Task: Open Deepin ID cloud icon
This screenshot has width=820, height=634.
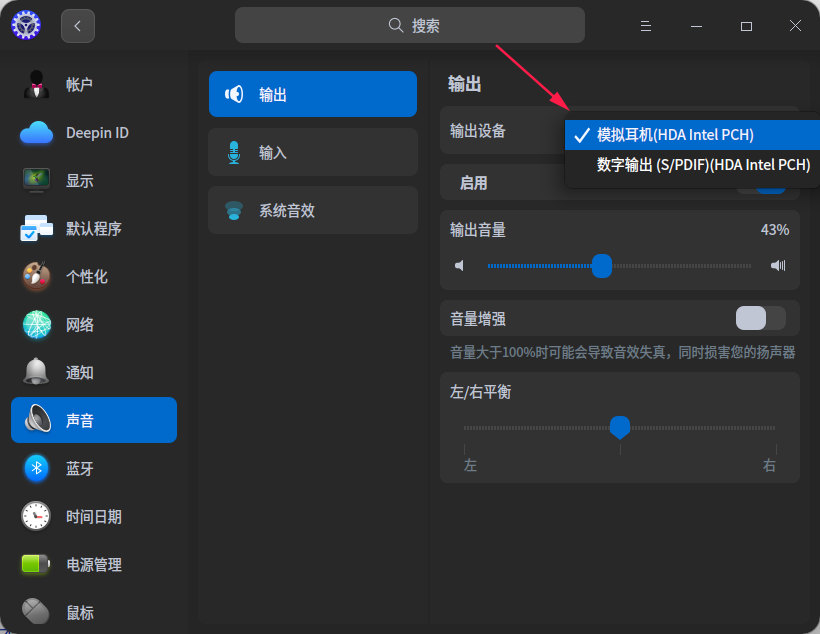Action: pyautogui.click(x=37, y=132)
